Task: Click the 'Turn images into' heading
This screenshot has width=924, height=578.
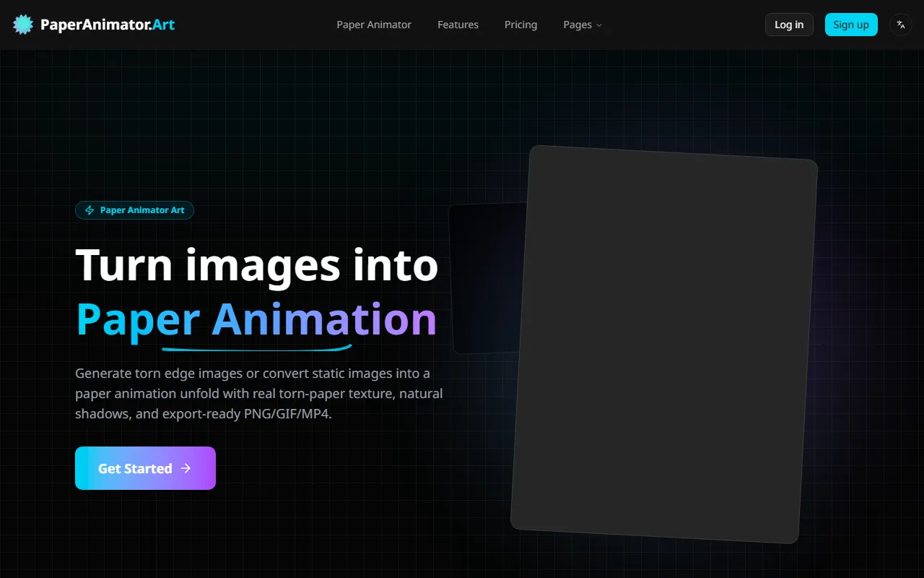Action: 256,264
